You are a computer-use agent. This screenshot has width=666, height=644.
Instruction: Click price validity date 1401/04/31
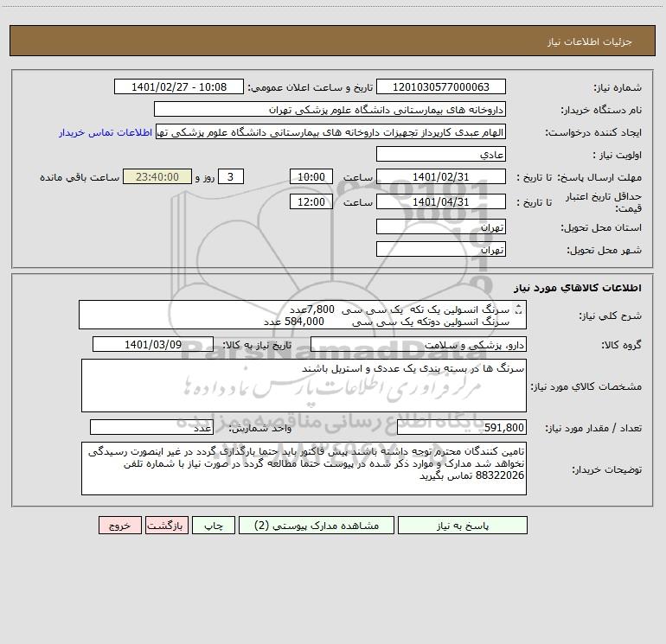[441, 201]
